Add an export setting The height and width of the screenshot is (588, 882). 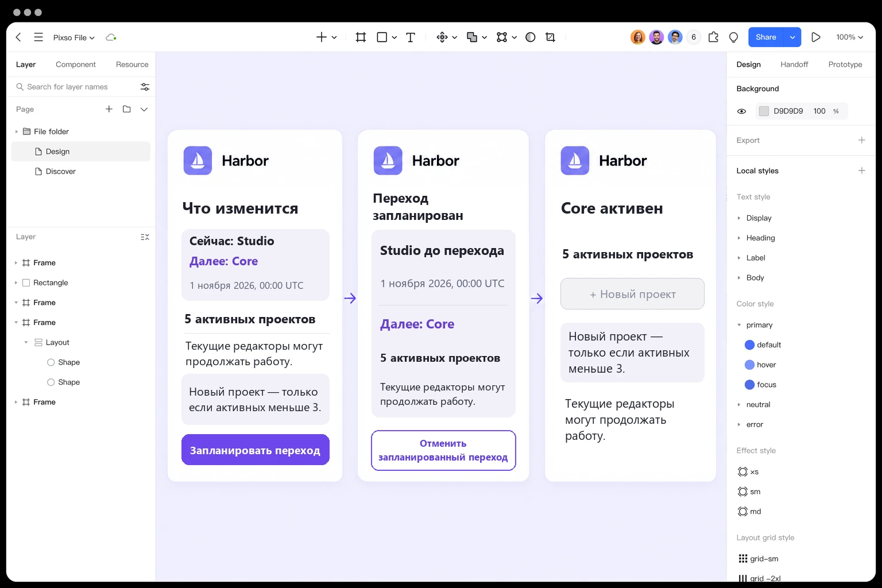click(861, 140)
